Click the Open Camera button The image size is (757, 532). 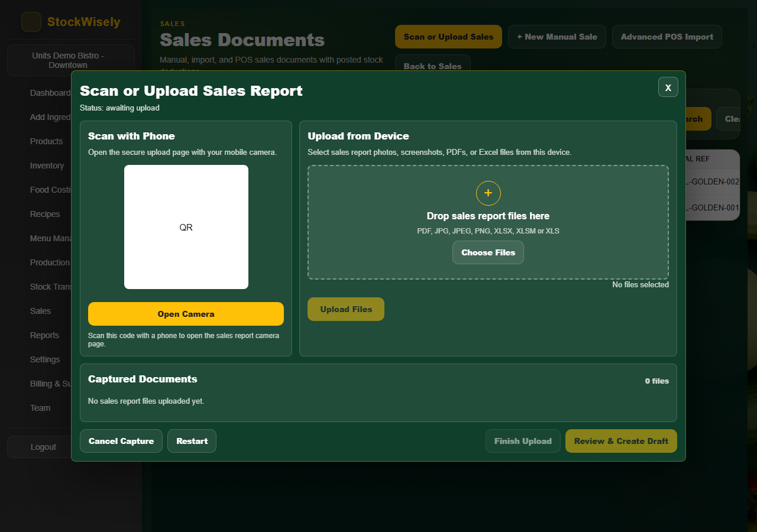(186, 314)
